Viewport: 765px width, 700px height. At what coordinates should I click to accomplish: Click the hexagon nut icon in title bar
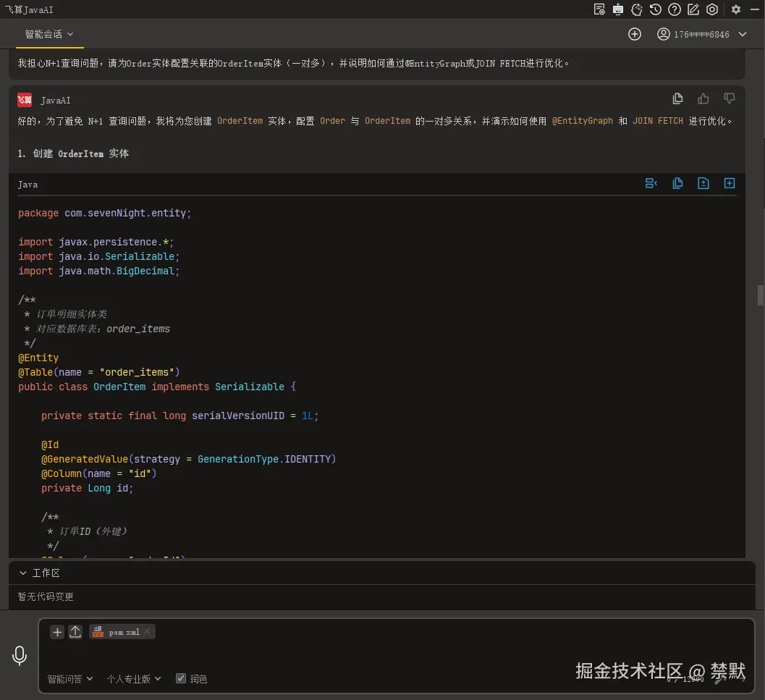[x=712, y=9]
